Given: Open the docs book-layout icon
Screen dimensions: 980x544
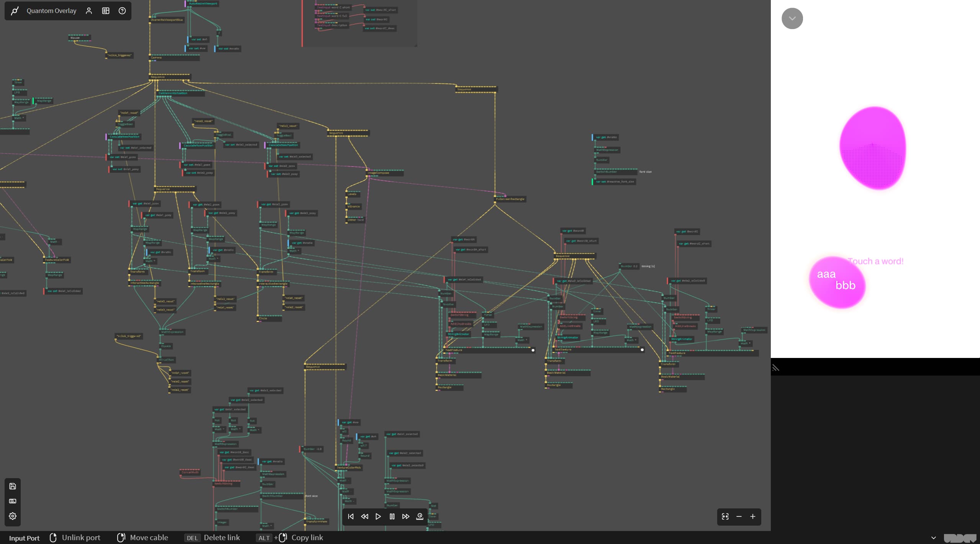Looking at the screenshot, I should (x=106, y=11).
